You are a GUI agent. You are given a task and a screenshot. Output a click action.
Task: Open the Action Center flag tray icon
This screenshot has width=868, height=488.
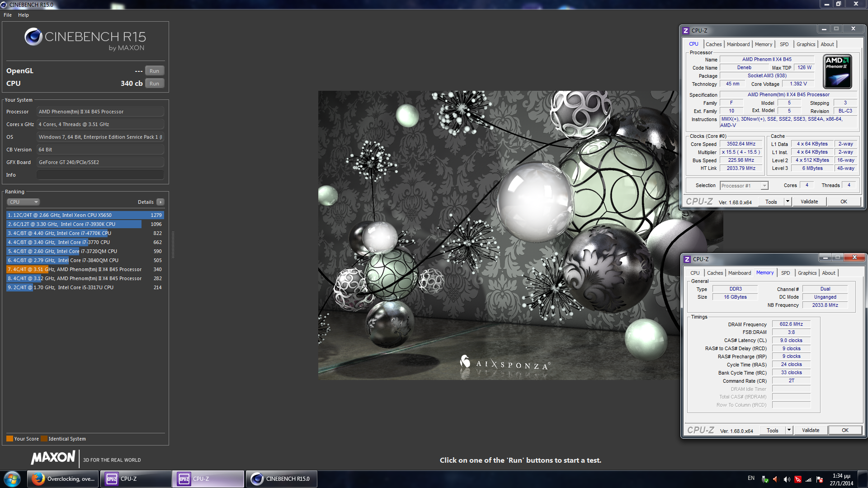coord(820,479)
